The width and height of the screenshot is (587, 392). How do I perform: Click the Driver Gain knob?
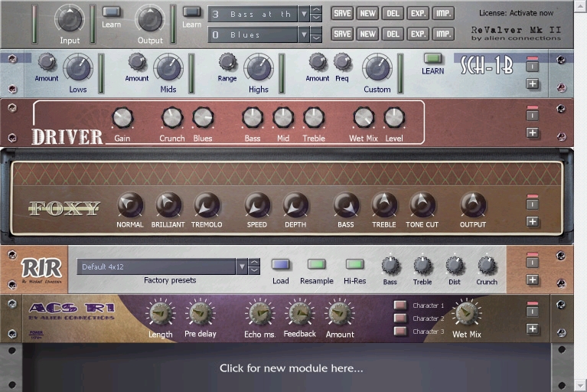pos(122,118)
